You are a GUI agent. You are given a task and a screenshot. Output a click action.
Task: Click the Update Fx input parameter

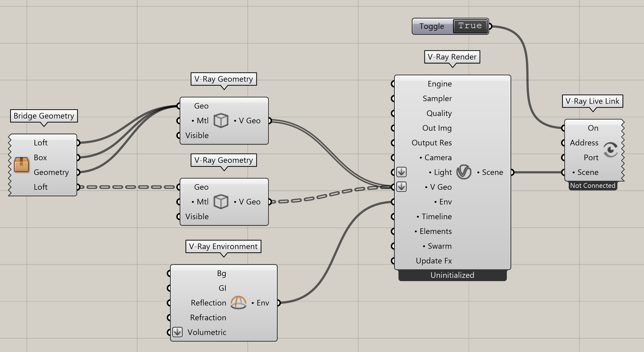(434, 261)
